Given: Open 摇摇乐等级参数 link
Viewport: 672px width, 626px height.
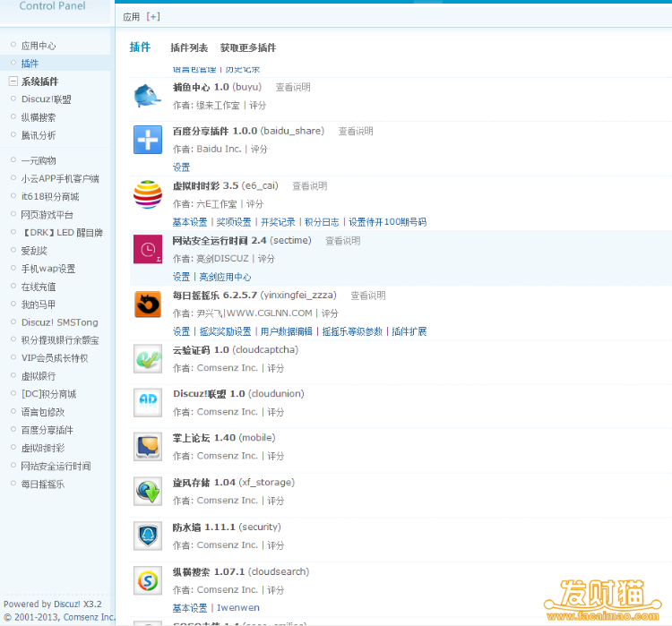Looking at the screenshot, I should coord(352,331).
